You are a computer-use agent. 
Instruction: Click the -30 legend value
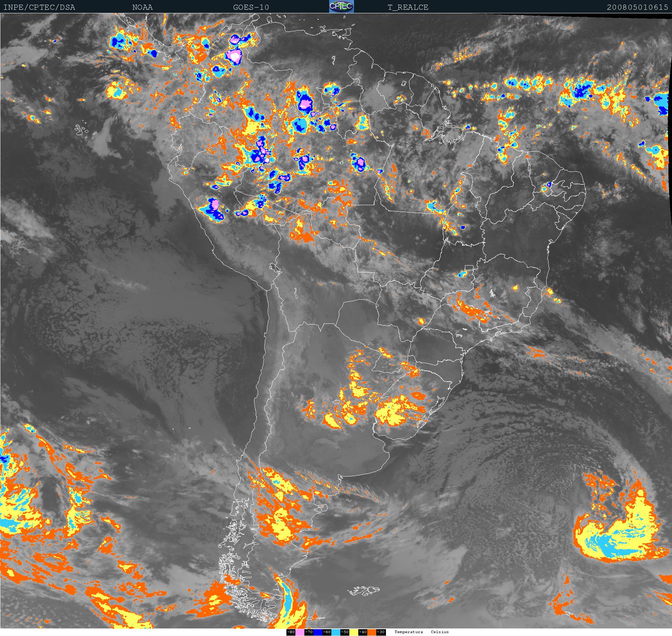tap(381, 632)
